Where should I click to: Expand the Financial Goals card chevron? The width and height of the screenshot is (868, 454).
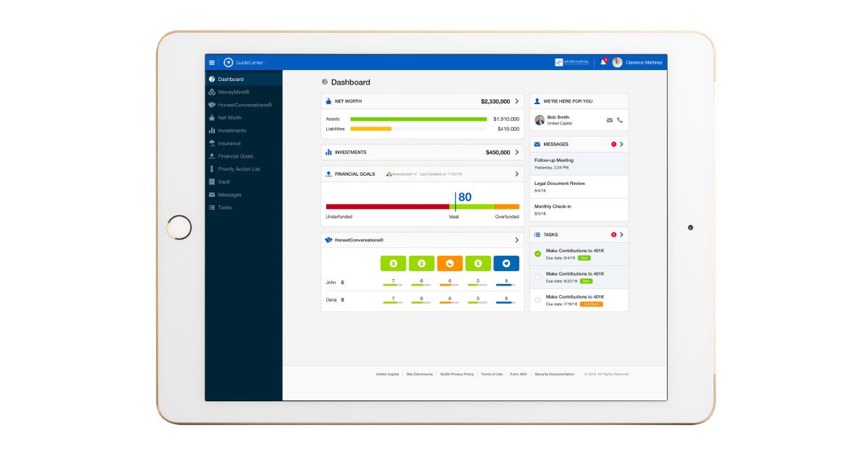(516, 174)
